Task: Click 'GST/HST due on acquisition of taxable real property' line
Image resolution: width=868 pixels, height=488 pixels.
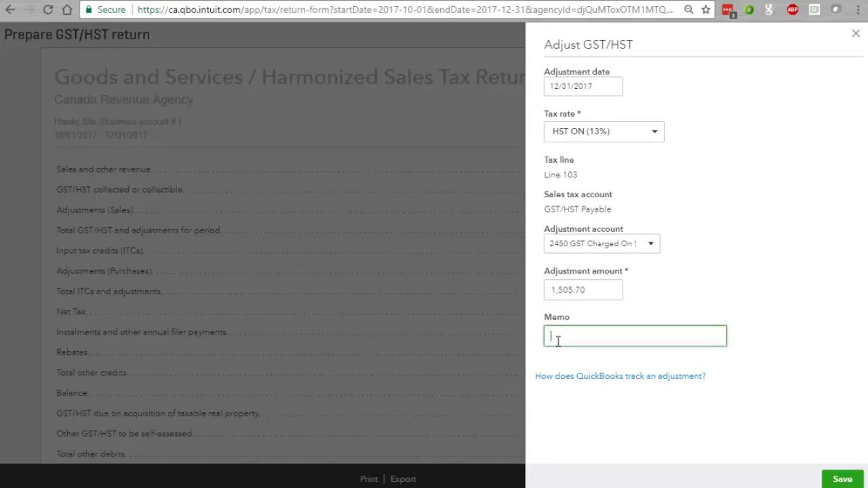Action: click(157, 413)
